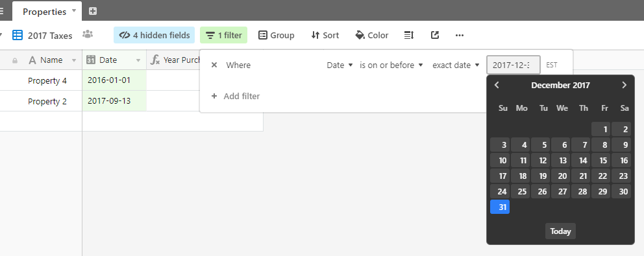Toggle the 1 filter panel
644x256 pixels.
pyautogui.click(x=223, y=35)
